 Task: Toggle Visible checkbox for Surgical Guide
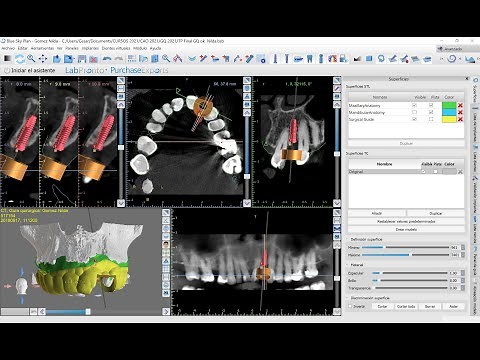[x=414, y=119]
